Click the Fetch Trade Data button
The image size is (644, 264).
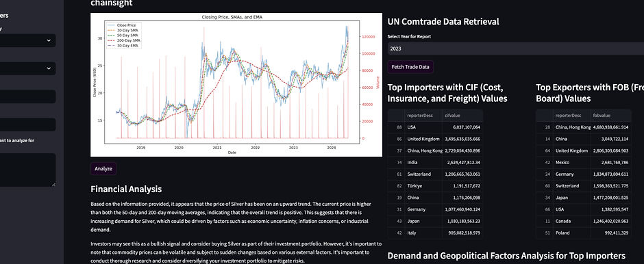[410, 67]
